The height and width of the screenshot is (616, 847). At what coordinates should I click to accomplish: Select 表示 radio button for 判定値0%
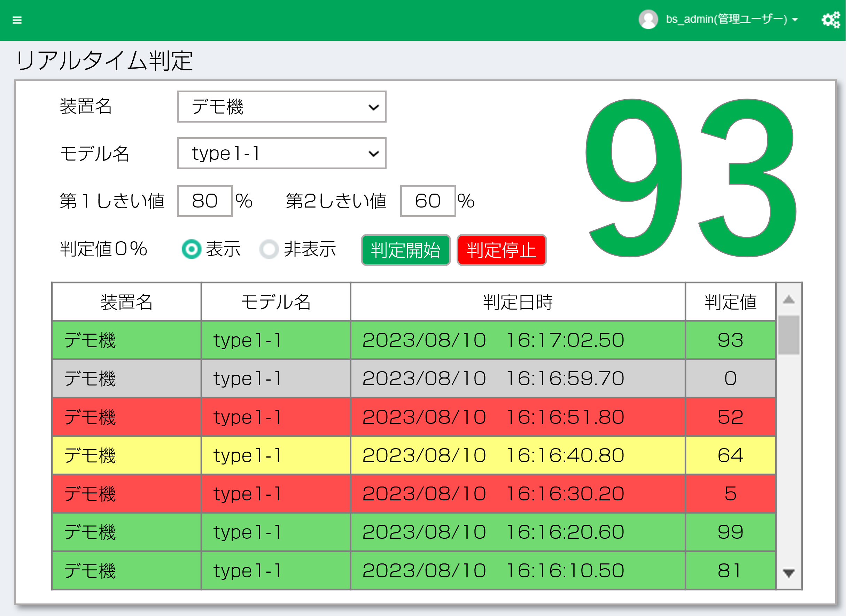point(192,249)
